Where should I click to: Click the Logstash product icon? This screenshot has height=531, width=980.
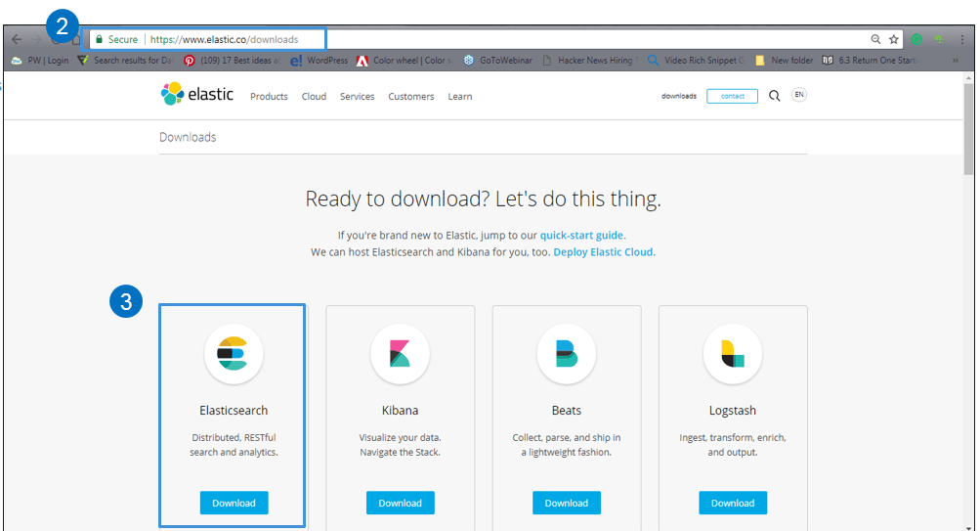[x=733, y=353]
